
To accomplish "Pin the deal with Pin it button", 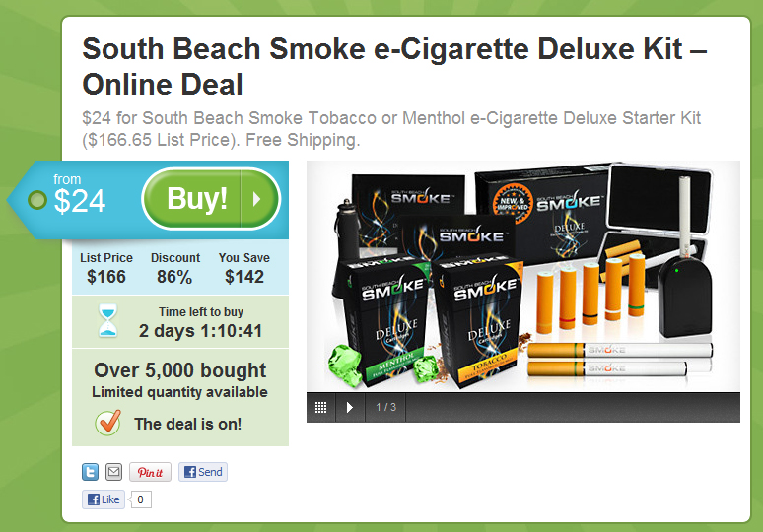I will [x=150, y=472].
